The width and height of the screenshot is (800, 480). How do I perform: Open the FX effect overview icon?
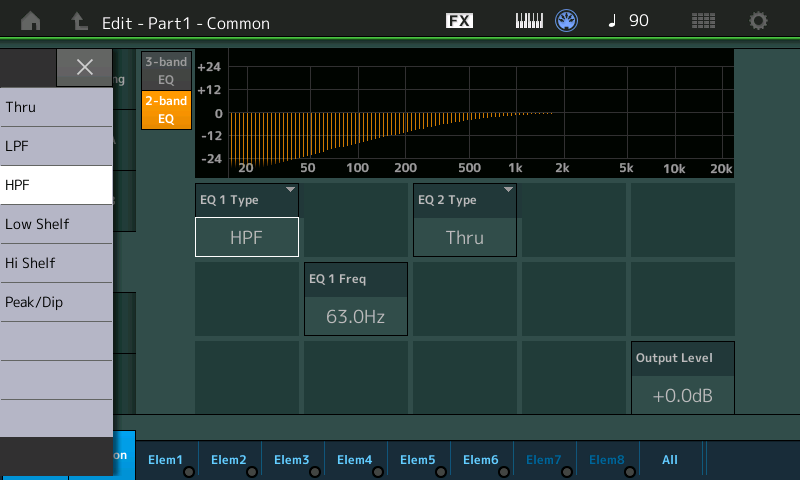click(x=459, y=21)
